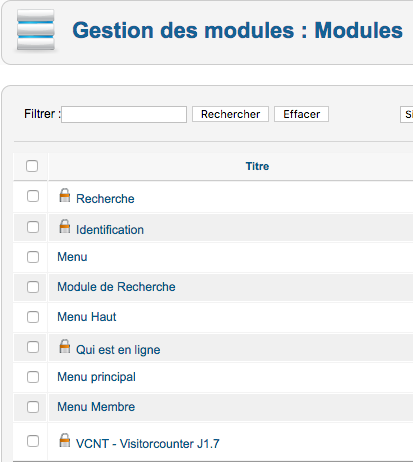413x462 pixels.
Task: Click the Rechercher button
Action: (x=230, y=114)
